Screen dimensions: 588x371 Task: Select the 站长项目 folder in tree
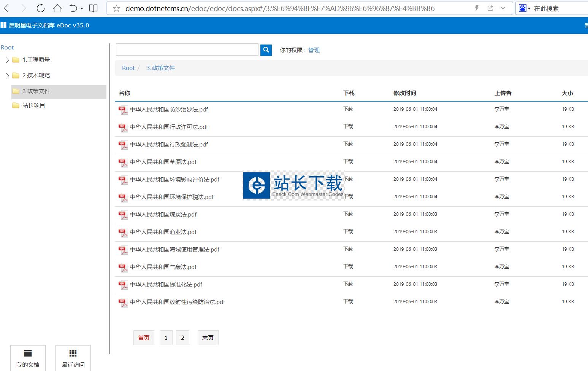[x=33, y=105]
